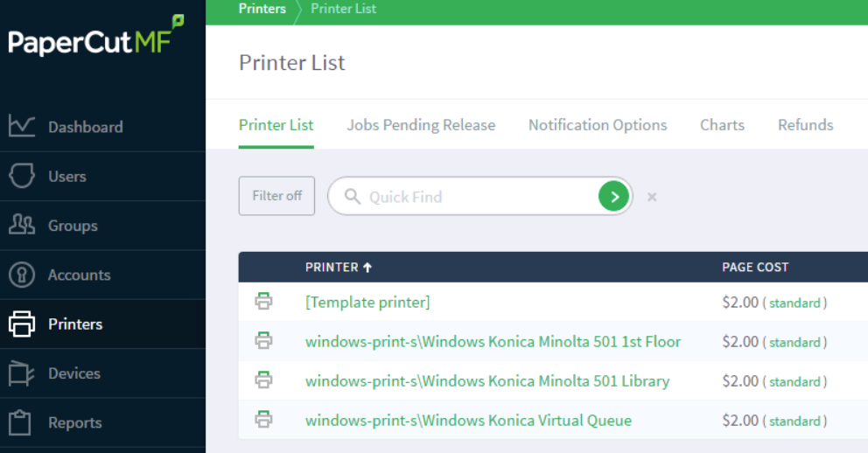The image size is (868, 453).
Task: Click the Groups icon in sidebar
Action: [x=22, y=225]
